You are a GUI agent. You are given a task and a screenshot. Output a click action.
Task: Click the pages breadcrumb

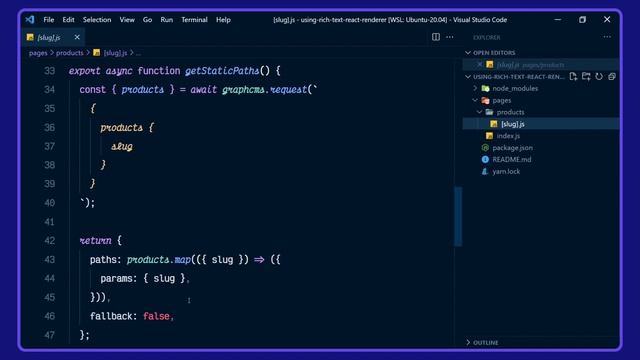38,53
